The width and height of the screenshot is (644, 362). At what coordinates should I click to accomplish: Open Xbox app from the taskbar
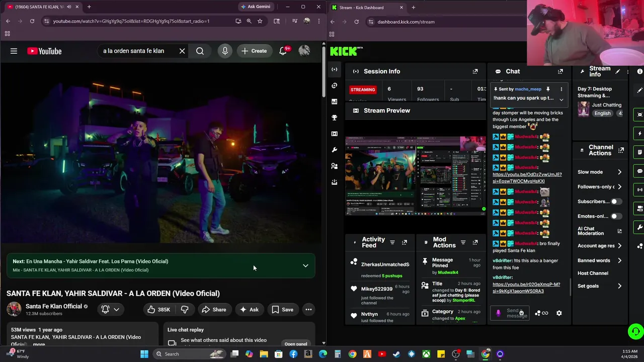426,354
